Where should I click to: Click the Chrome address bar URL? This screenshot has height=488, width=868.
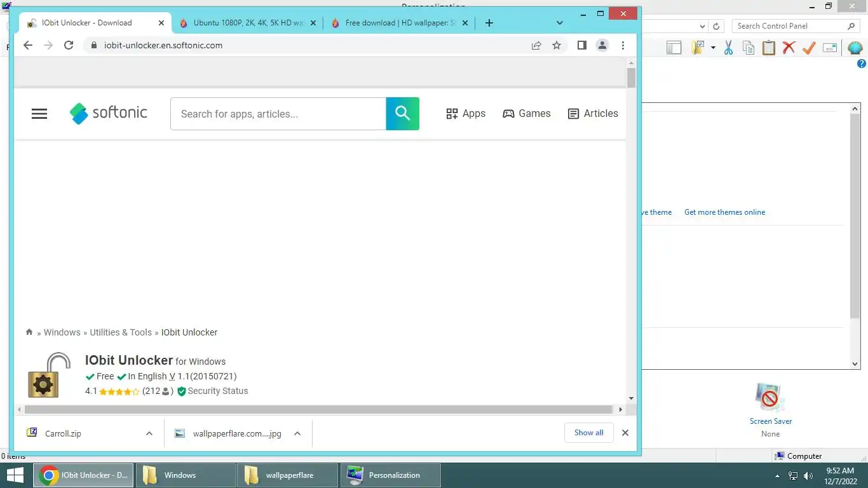tap(163, 45)
